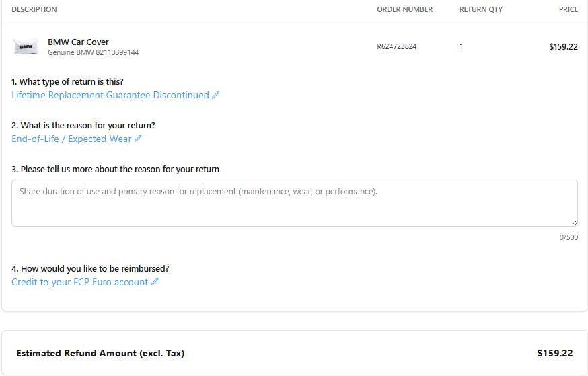Click Lifetime Replacement Guarantee Discontinued link

(110, 96)
